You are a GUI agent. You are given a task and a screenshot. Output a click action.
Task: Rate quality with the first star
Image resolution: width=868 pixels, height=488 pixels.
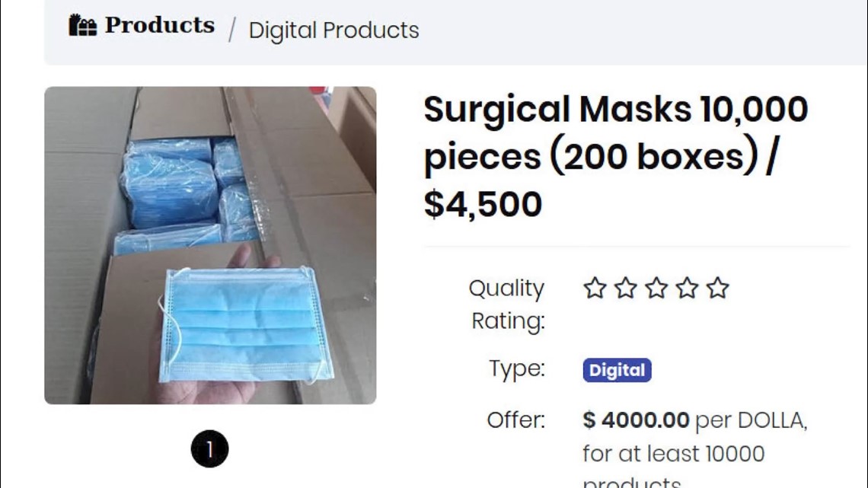pos(594,289)
